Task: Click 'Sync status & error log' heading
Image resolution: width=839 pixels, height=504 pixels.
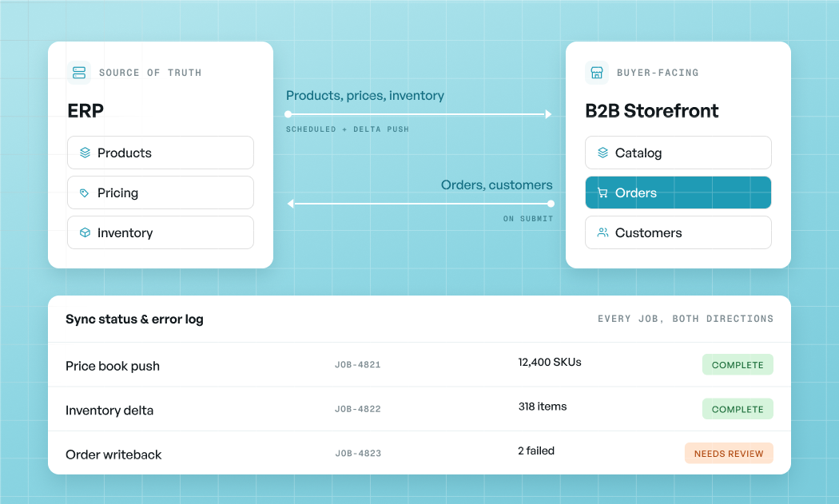Action: click(134, 319)
